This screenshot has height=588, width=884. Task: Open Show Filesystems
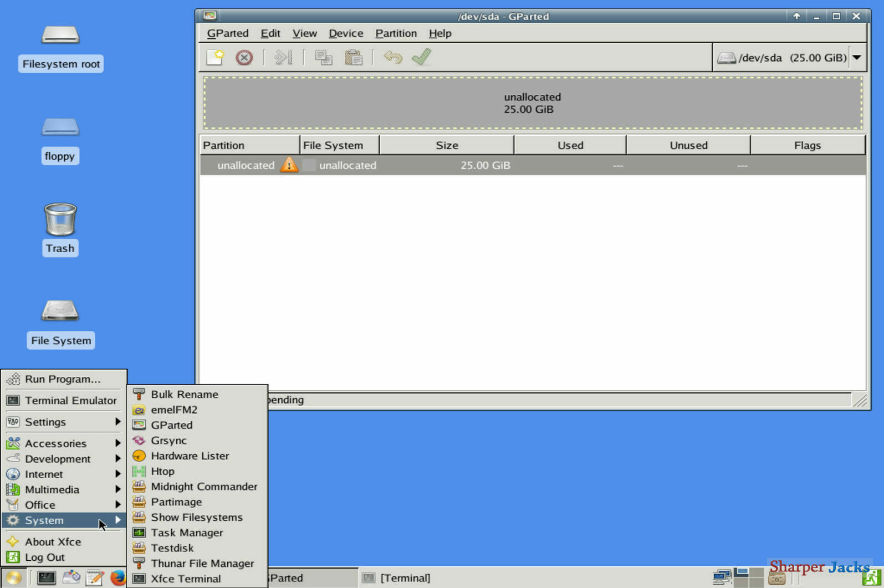coord(197,518)
